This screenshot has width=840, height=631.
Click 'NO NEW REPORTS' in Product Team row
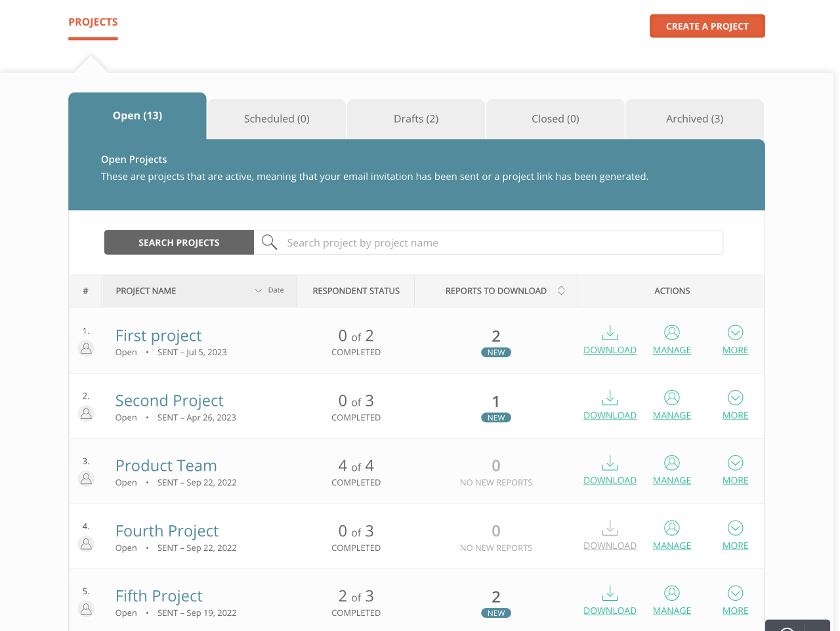tap(496, 483)
